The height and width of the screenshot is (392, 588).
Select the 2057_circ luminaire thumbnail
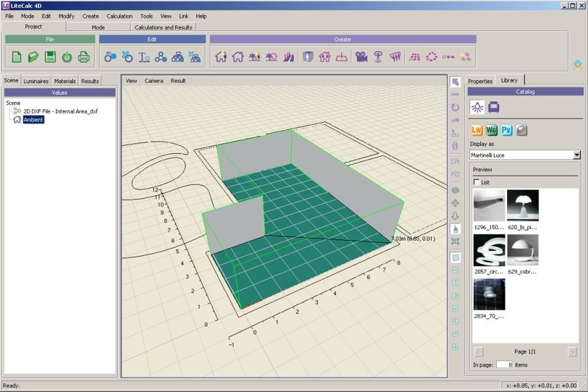489,250
